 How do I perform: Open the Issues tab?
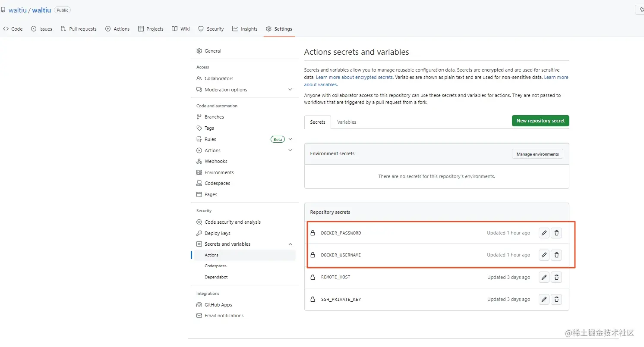click(41, 29)
